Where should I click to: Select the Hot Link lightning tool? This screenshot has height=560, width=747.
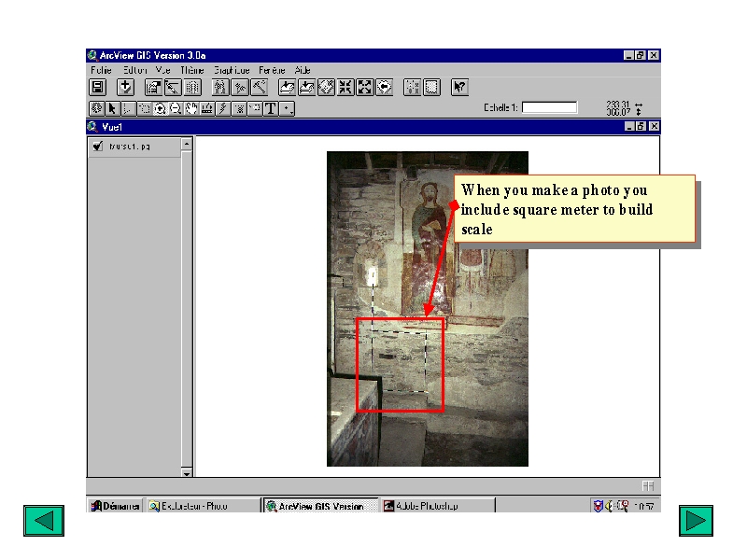tap(223, 108)
